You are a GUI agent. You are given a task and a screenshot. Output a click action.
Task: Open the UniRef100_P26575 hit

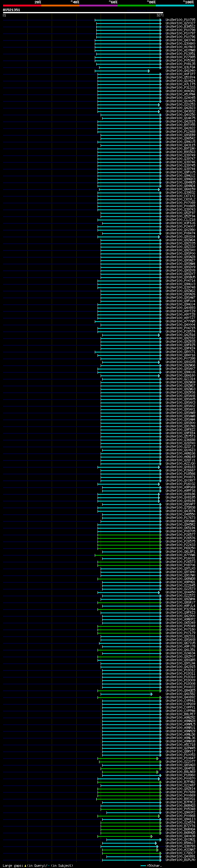pos(180,542)
